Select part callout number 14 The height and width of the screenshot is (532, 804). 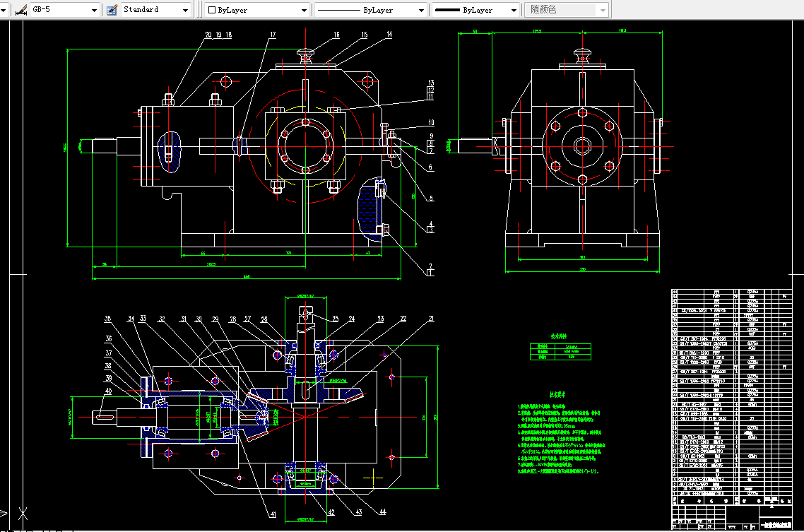tap(389, 35)
